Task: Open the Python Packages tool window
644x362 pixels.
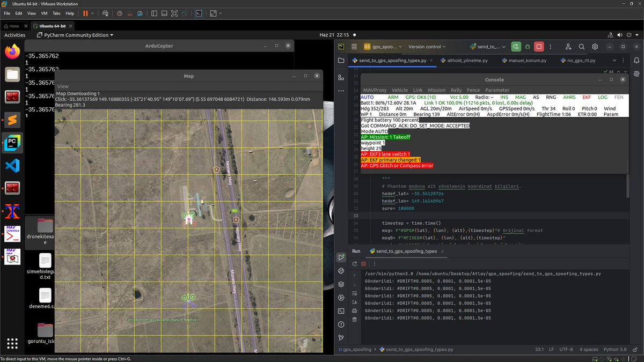Action: point(341,284)
